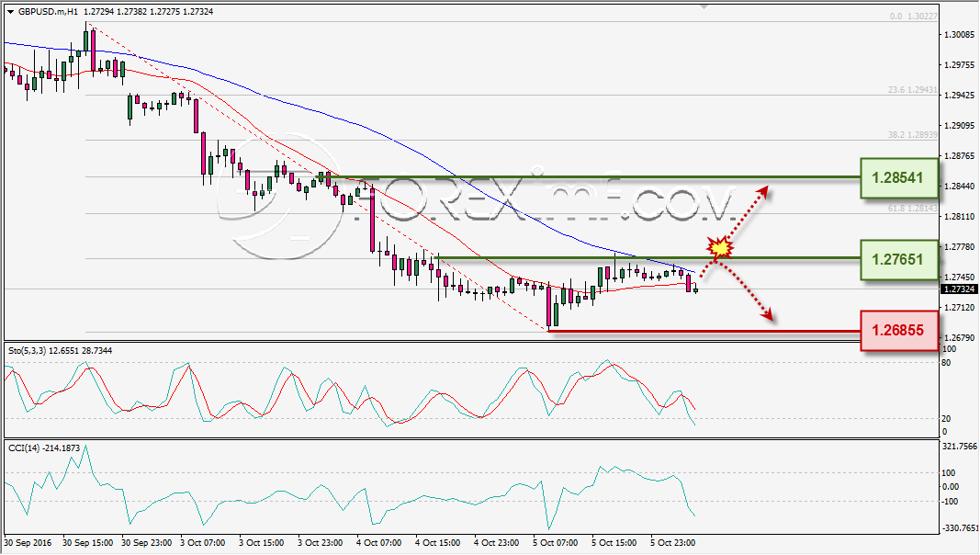Click the 3 Oct 23:00 time axis label

[x=320, y=542]
